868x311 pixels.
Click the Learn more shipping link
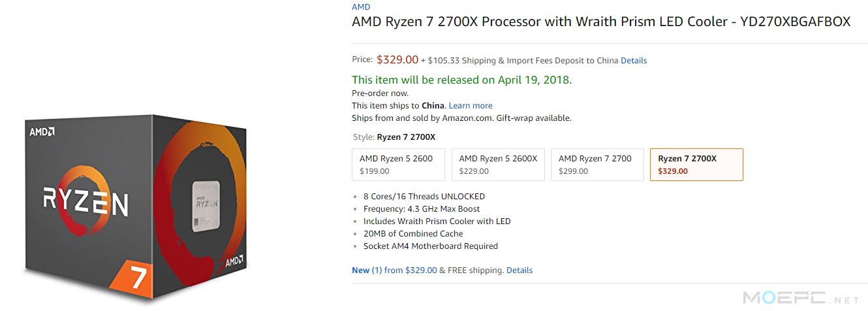pyautogui.click(x=471, y=106)
